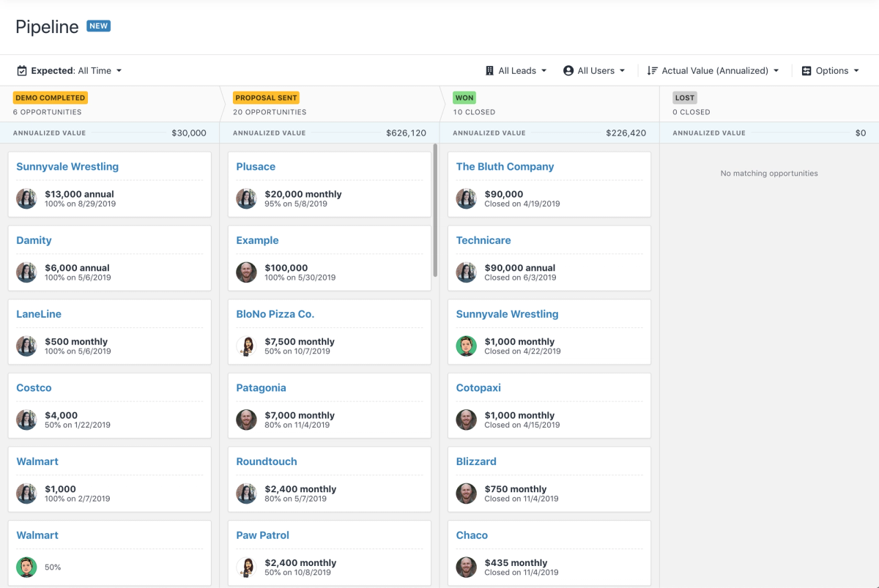Screen dimensions: 879x588
Task: Click the $20,000 monthly value on Plusace
Action: [x=303, y=194]
